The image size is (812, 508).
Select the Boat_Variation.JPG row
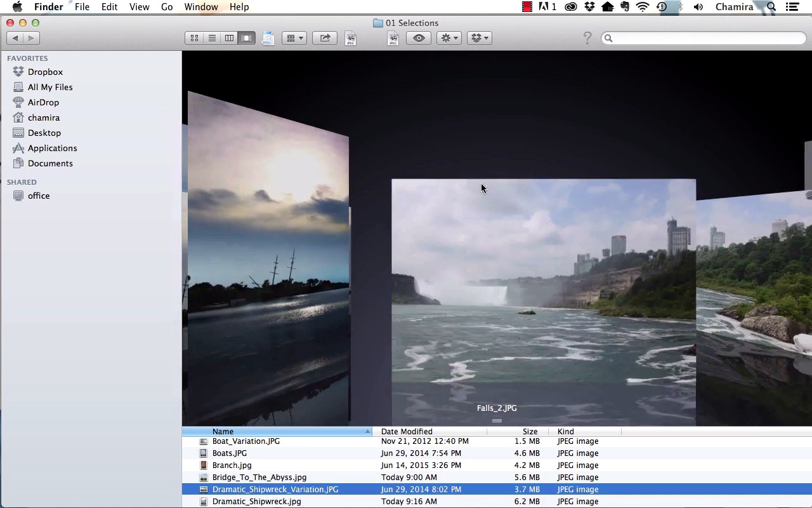[497, 441]
